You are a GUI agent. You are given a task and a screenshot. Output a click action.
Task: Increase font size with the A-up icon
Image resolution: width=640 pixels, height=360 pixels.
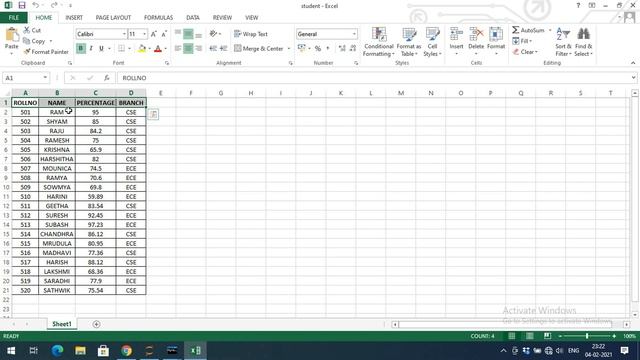[x=154, y=34]
